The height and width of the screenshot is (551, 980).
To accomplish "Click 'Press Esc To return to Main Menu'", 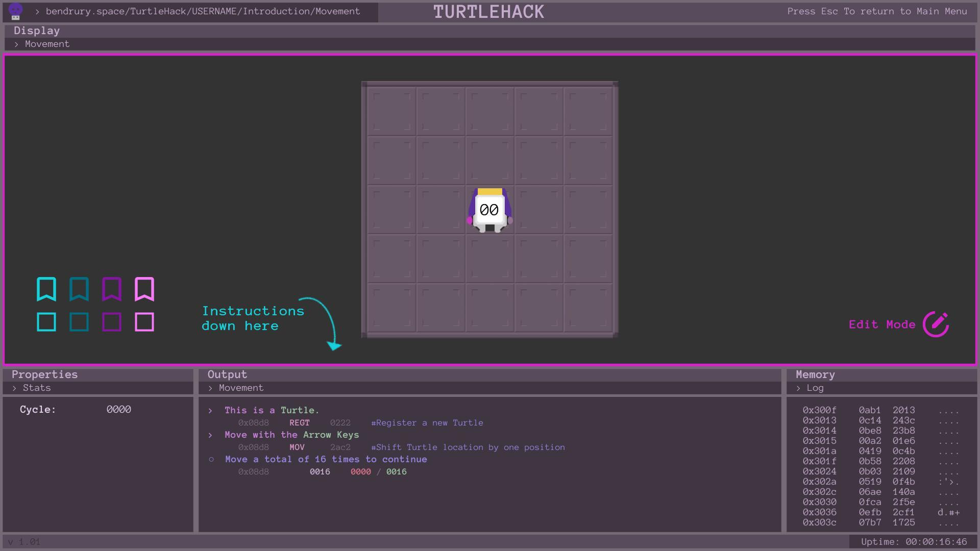I will pos(877,11).
